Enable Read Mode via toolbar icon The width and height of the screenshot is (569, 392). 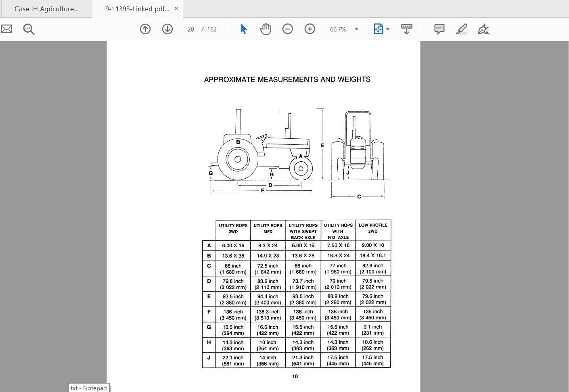tap(407, 29)
